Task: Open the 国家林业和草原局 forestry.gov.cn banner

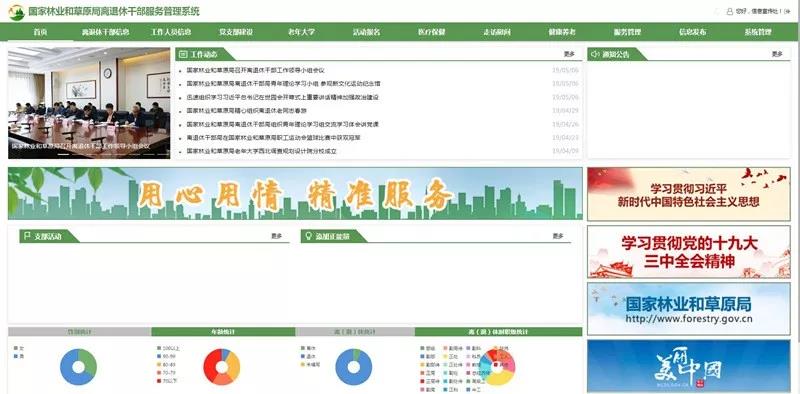Action: [689, 309]
